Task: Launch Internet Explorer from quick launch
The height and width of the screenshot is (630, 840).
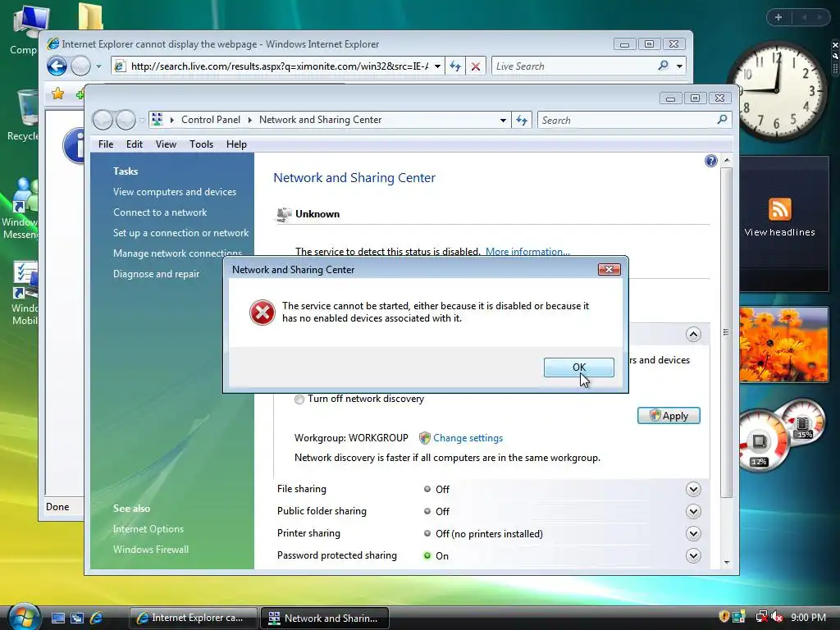Action: [97, 618]
